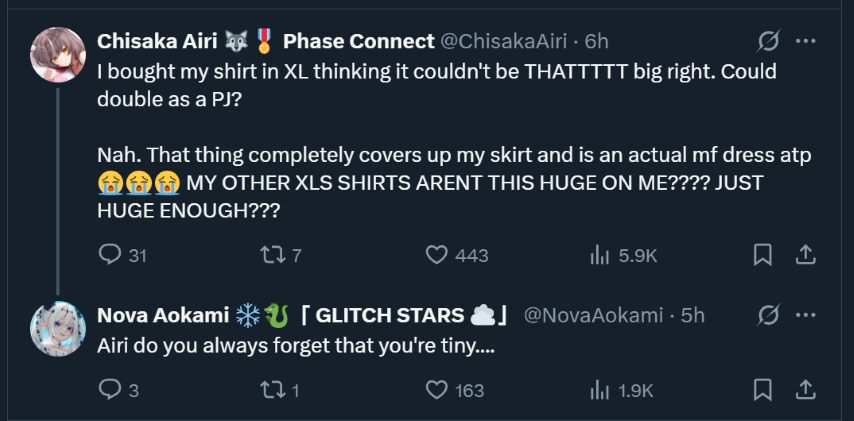
Task: Repost Nova Aokami's reply
Action: click(272, 390)
